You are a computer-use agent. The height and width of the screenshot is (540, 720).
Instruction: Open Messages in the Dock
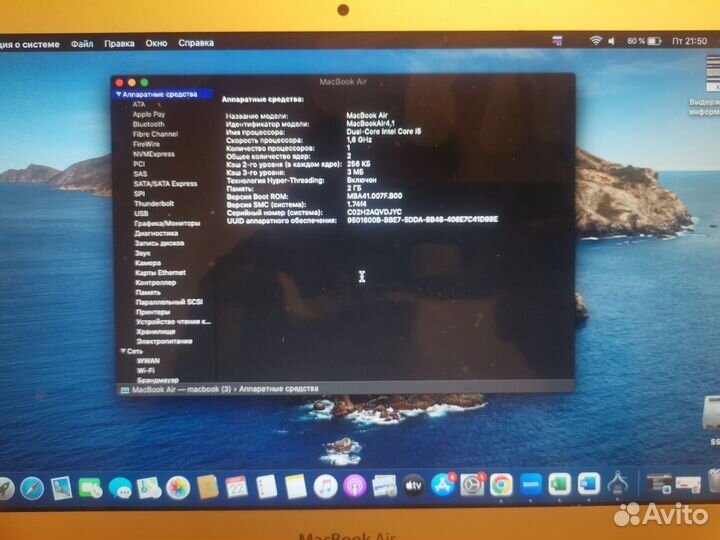pyautogui.click(x=120, y=488)
